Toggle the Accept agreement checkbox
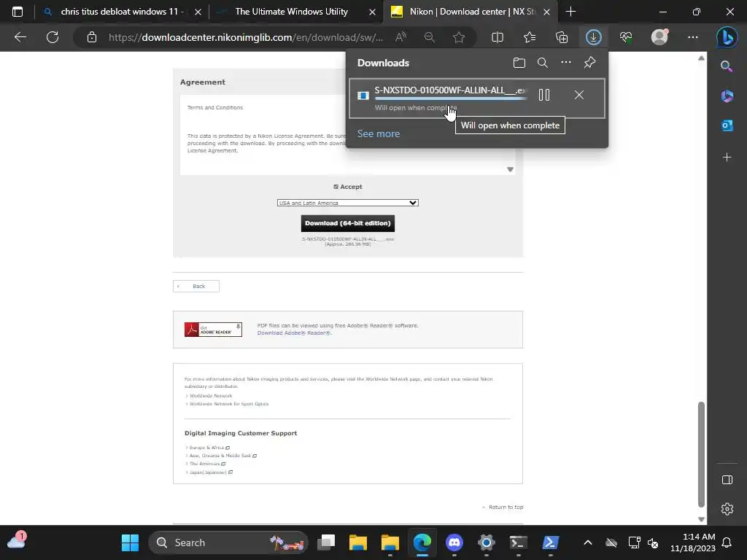 coord(336,187)
